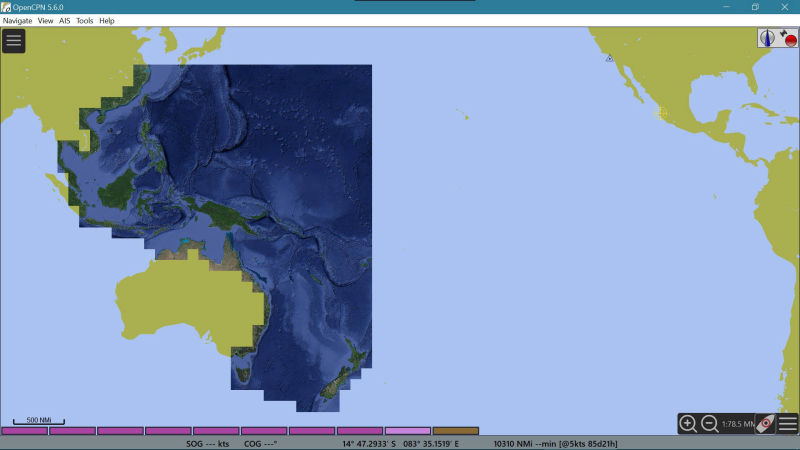The width and height of the screenshot is (800, 450).
Task: Open the View menu
Action: (45, 21)
